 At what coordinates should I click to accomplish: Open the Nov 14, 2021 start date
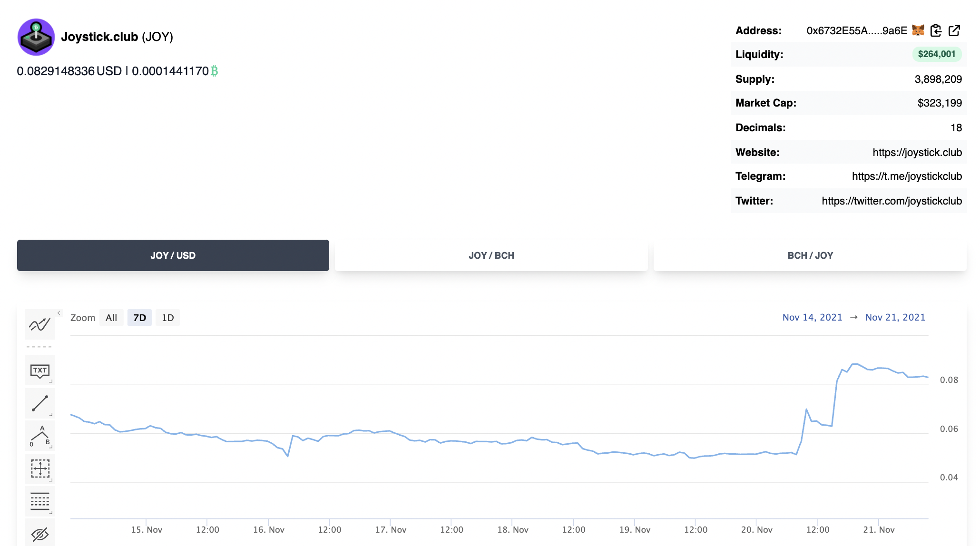[812, 317]
